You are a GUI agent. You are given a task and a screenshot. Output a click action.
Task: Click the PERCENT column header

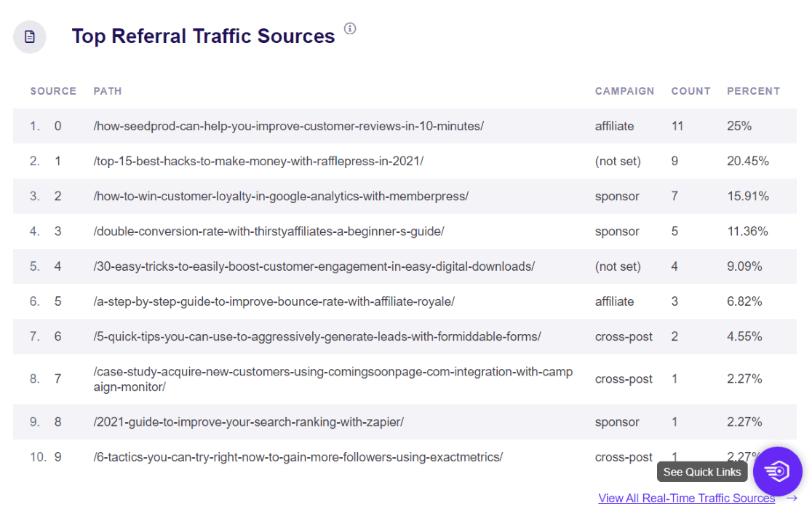(753, 91)
